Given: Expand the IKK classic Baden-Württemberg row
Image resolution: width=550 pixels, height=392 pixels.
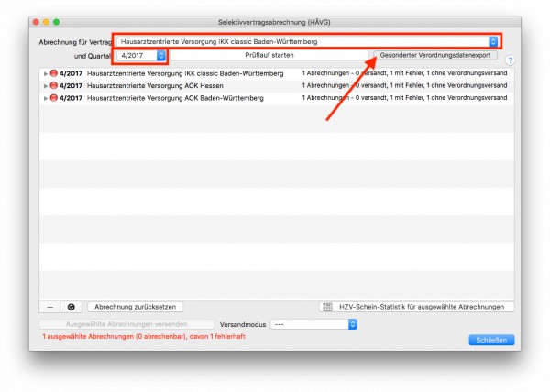Looking at the screenshot, I should (x=45, y=74).
